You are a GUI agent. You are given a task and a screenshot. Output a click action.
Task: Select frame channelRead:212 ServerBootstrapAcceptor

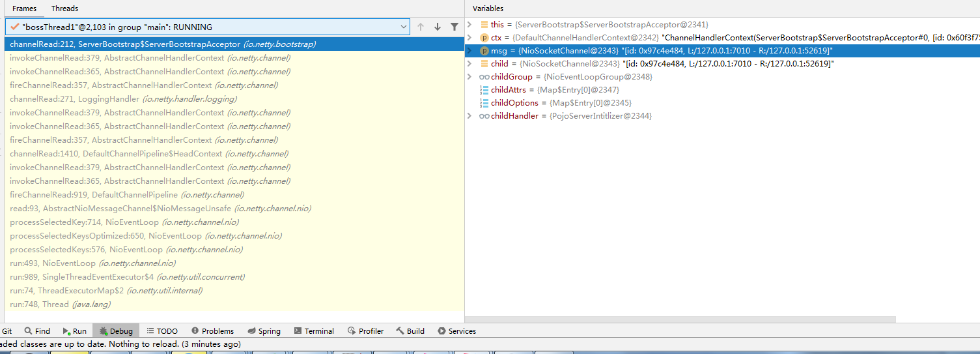tap(234, 44)
